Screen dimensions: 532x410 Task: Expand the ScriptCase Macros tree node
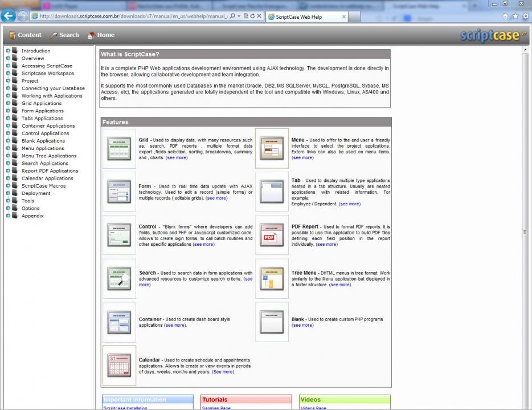click(x=8, y=185)
